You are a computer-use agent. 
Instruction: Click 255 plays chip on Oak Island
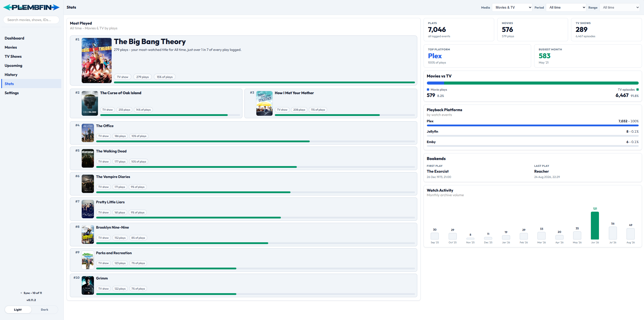click(124, 110)
